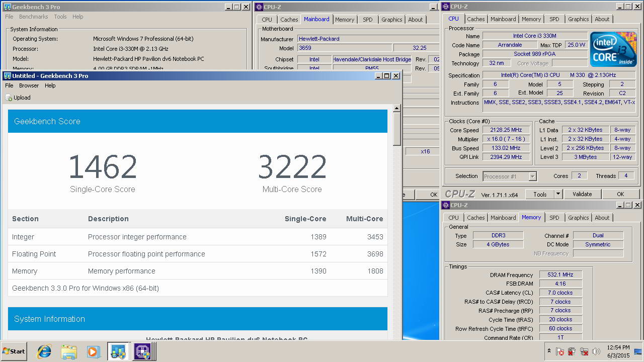Click the Untitled Geekbench window title icon
Viewport: 644px width, 362px height.
click(8, 76)
